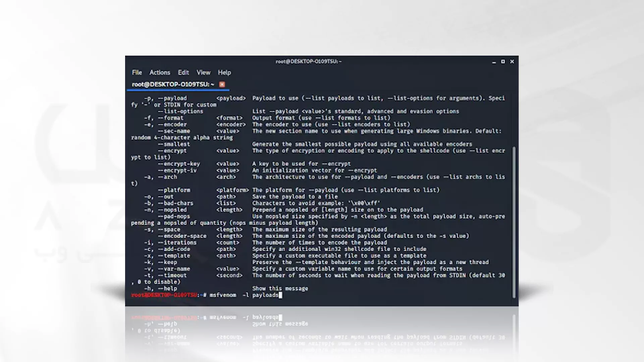Click the '-h, --help' option text
Screen dimensions: 644x362
pyautogui.click(x=160, y=289)
